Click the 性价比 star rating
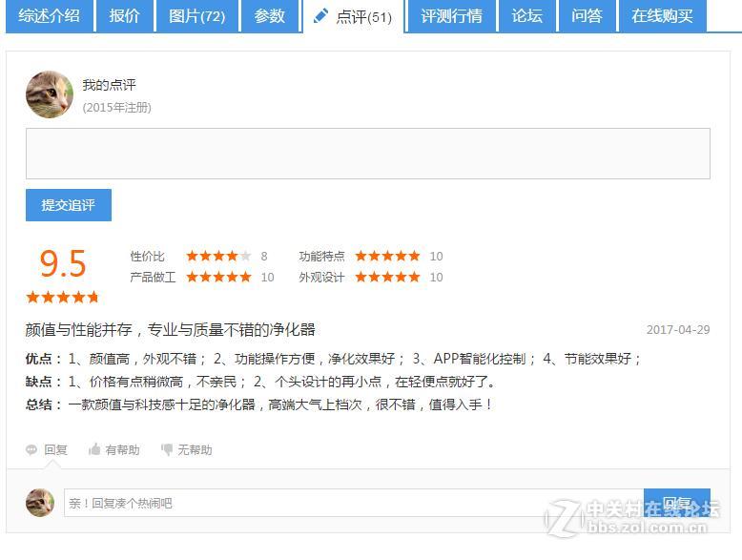The width and height of the screenshot is (742, 560). 218,256
